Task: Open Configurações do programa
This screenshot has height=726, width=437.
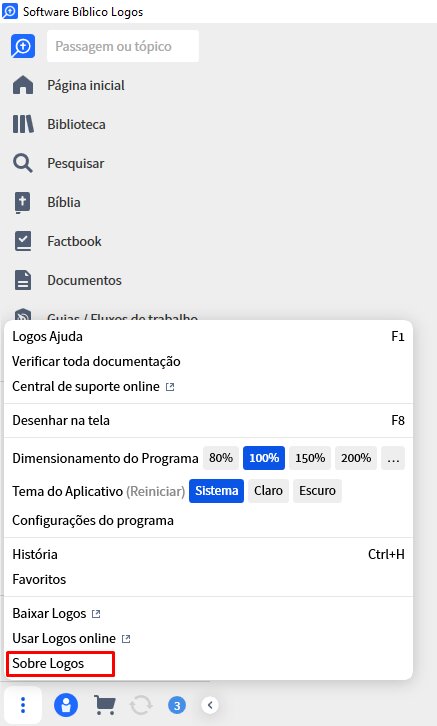Action: click(x=93, y=520)
